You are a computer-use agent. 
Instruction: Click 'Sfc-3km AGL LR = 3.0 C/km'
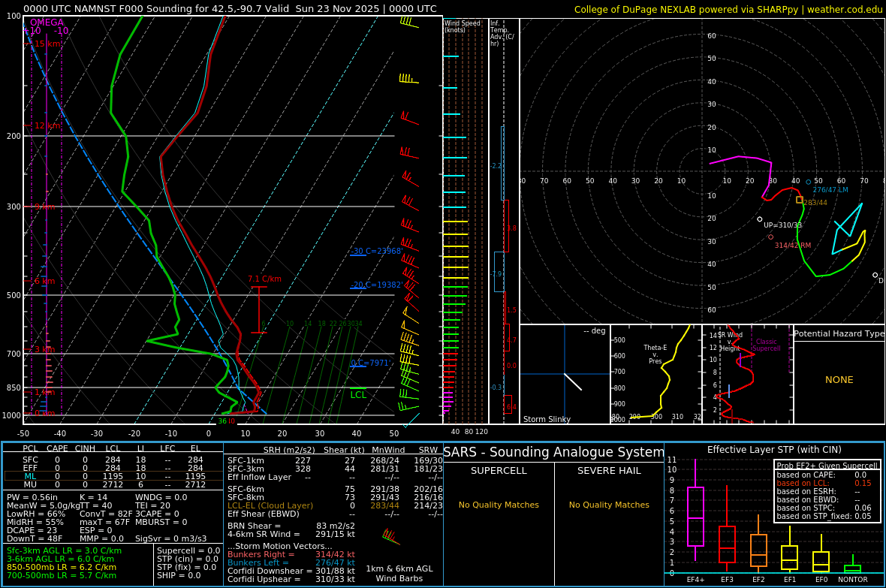pyautogui.click(x=64, y=550)
